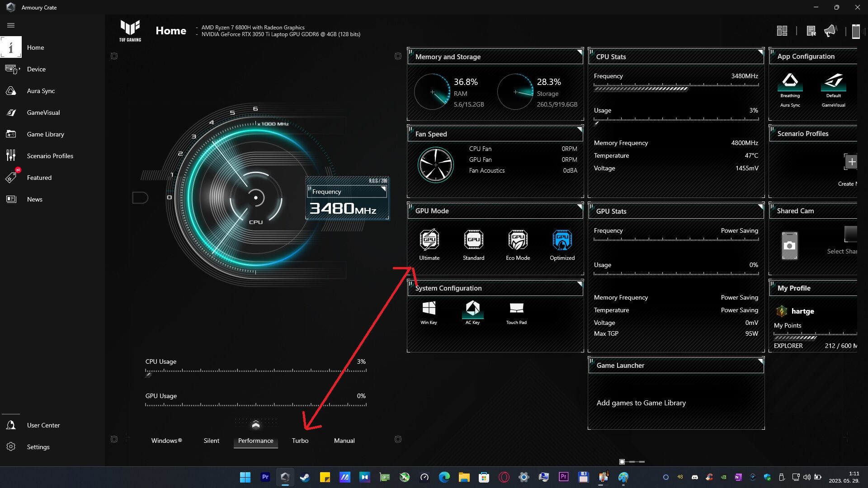Viewport: 868px width, 488px height.
Task: Open File Explorer from taskbar
Action: click(464, 477)
